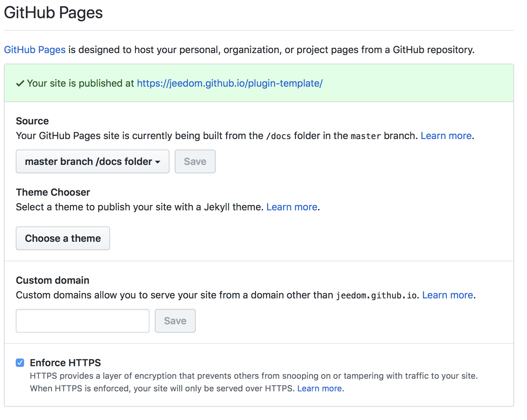The height and width of the screenshot is (420, 527).
Task: Click the Theme Chooser section heading
Action: pos(53,192)
